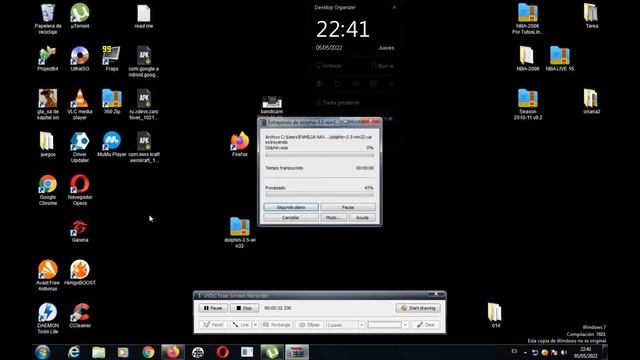Toggle Tarea pendiente checkbox in Desktop Organizer

point(318,102)
